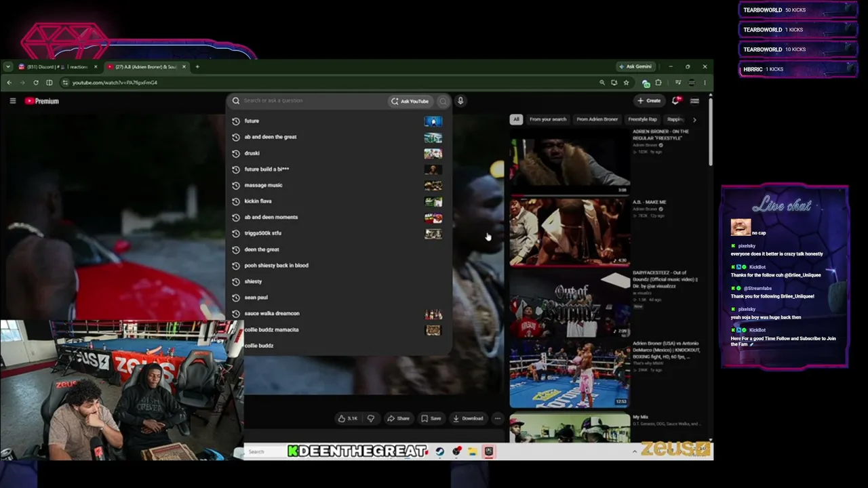Open a new browser tab with plus
868x488 pixels.
[197, 66]
